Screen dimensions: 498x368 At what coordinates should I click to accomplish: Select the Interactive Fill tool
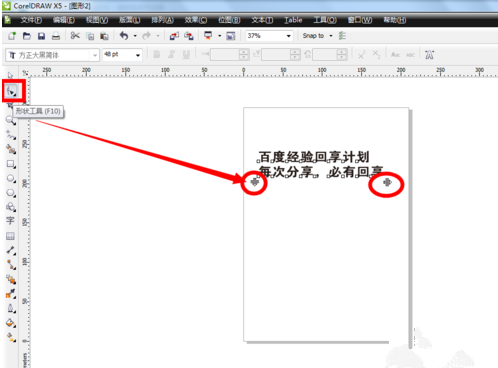[x=11, y=337]
